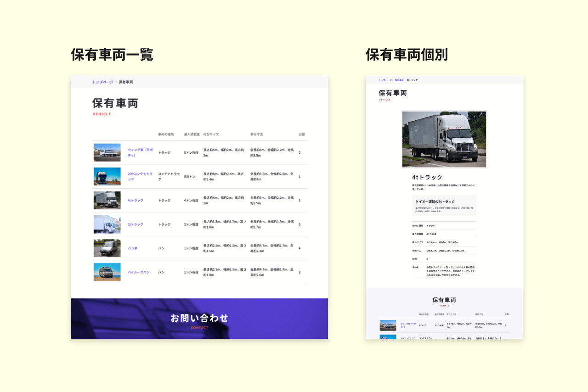This screenshot has height=392, width=588.
Task: Click コンテナトラック type cell in list page
Action: pos(169,176)
